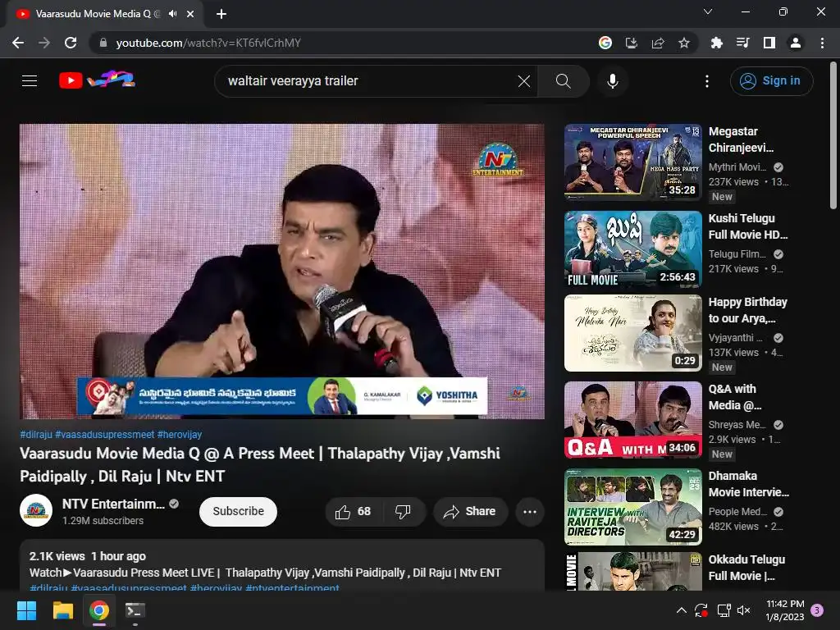The height and width of the screenshot is (630, 840).
Task: Open File Explorer from taskbar
Action: click(x=62, y=610)
